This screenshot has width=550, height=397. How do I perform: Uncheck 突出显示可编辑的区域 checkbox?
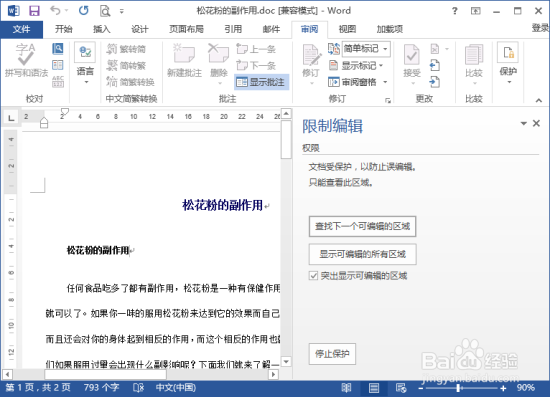pos(313,276)
